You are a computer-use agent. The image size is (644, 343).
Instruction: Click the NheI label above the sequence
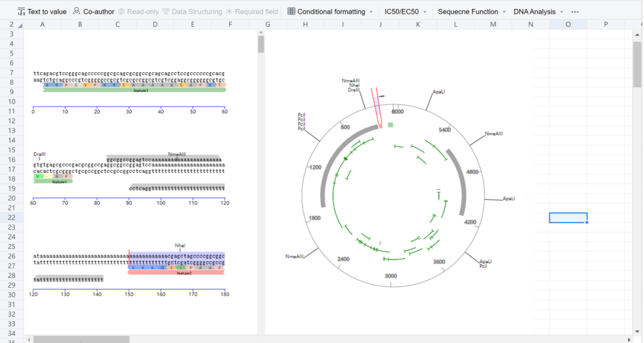pyautogui.click(x=180, y=246)
